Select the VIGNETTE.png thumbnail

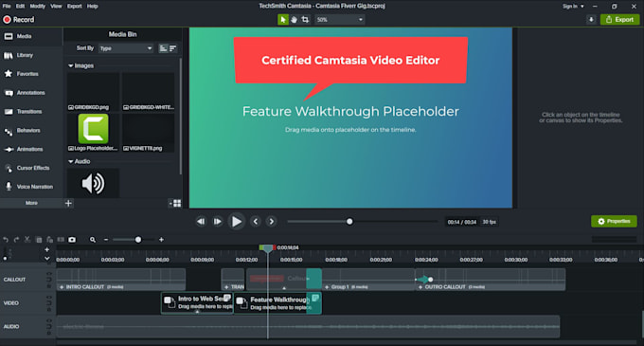click(149, 133)
